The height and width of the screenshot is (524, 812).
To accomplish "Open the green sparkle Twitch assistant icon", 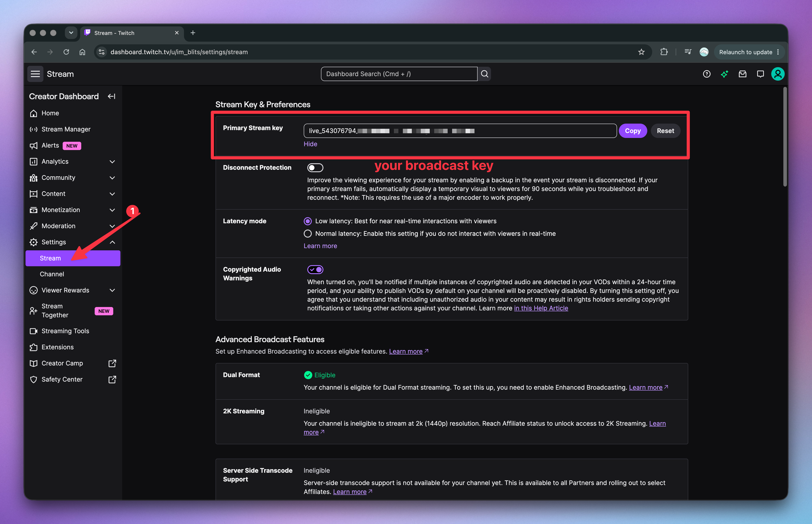I will [x=724, y=74].
